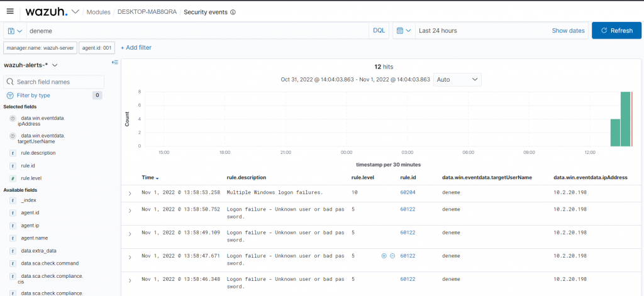Open saved queries dropdown
The width and height of the screenshot is (644, 296).
click(15, 31)
